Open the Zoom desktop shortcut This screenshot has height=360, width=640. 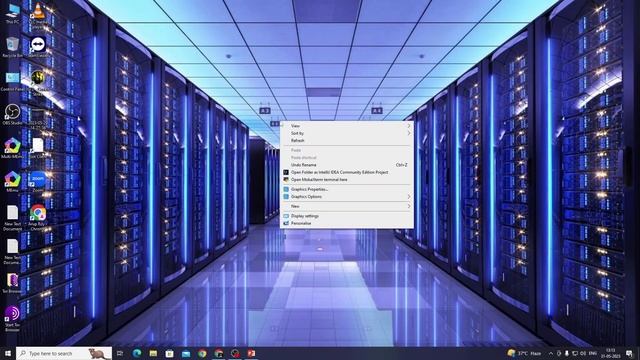(38, 182)
